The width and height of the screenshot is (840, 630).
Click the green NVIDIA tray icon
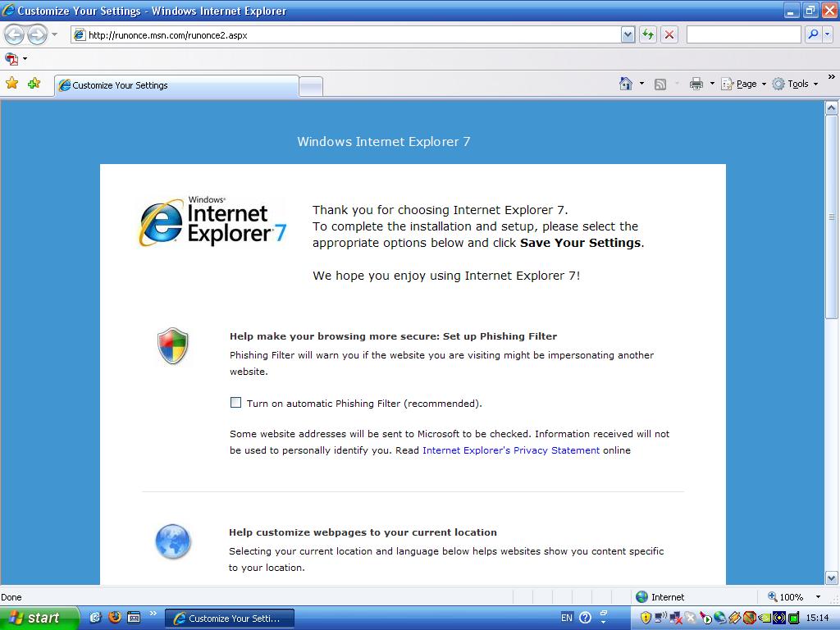pyautogui.click(x=765, y=618)
